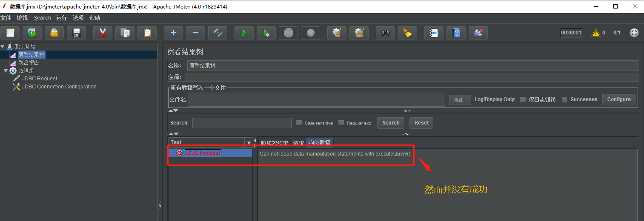Click the 文件名 filename input field
Viewport: 644px width, 221px height.
(x=317, y=99)
